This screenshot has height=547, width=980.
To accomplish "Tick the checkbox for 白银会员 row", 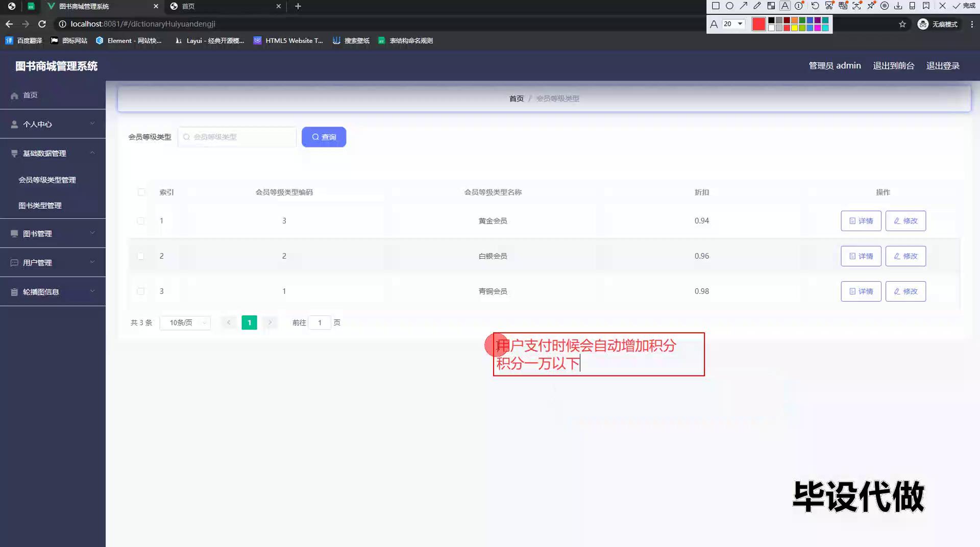I will (141, 256).
